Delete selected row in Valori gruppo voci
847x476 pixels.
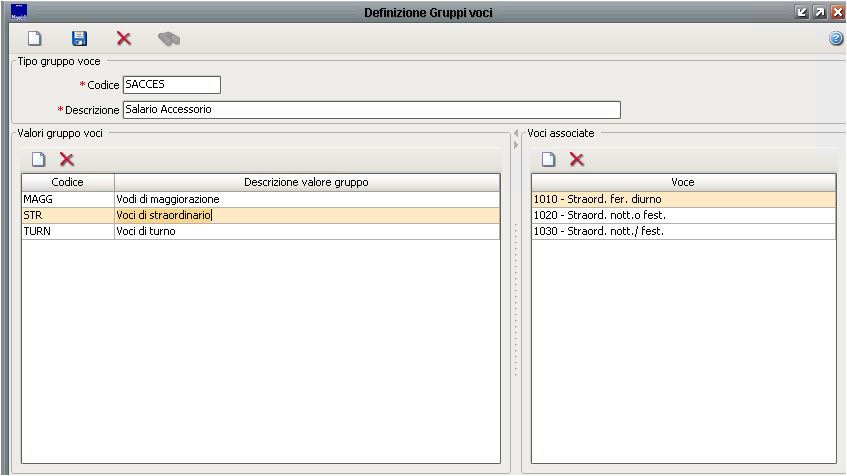click(67, 159)
